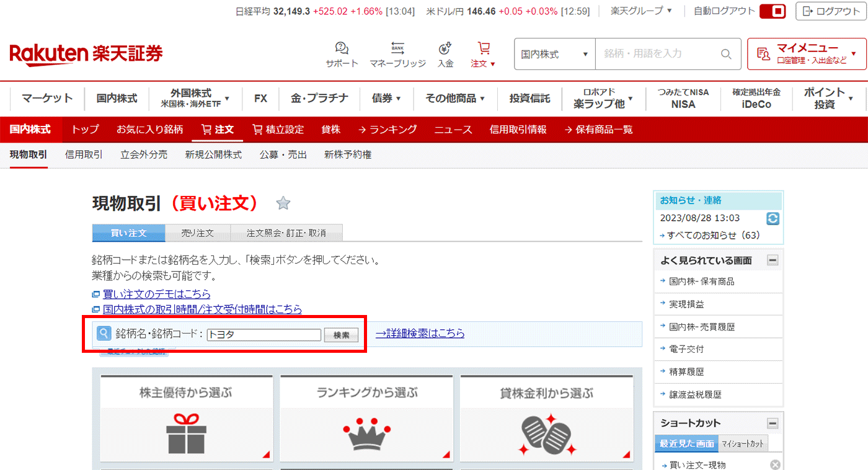Expand the 楽天グループ dropdown

tap(641, 11)
